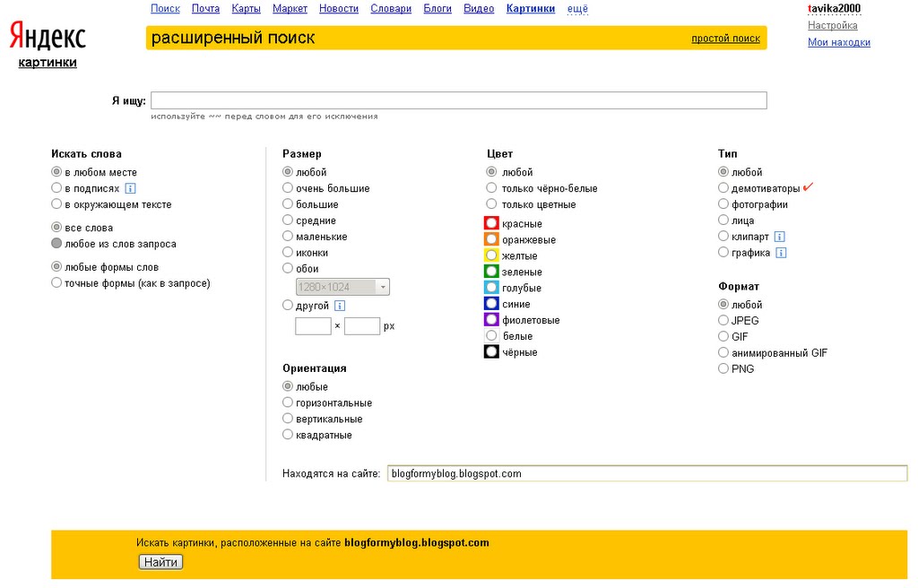Open 'Новости' in top navigation
Image resolution: width=918 pixels, height=588 pixels.
(338, 9)
